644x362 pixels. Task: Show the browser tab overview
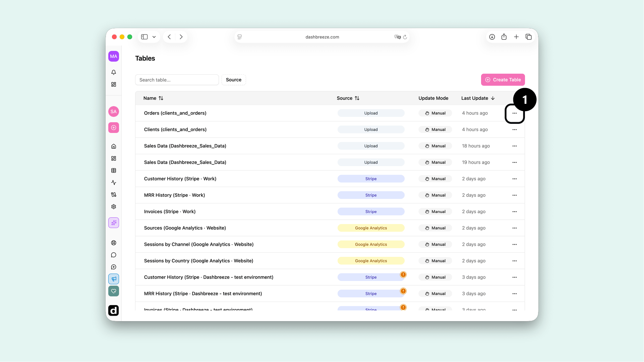click(x=529, y=37)
